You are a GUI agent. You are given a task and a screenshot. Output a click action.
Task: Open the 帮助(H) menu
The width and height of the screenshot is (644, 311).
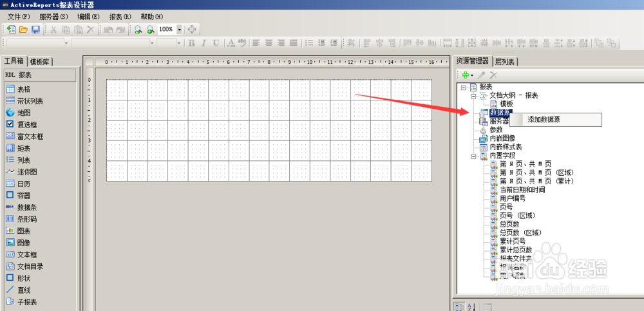[x=152, y=17]
